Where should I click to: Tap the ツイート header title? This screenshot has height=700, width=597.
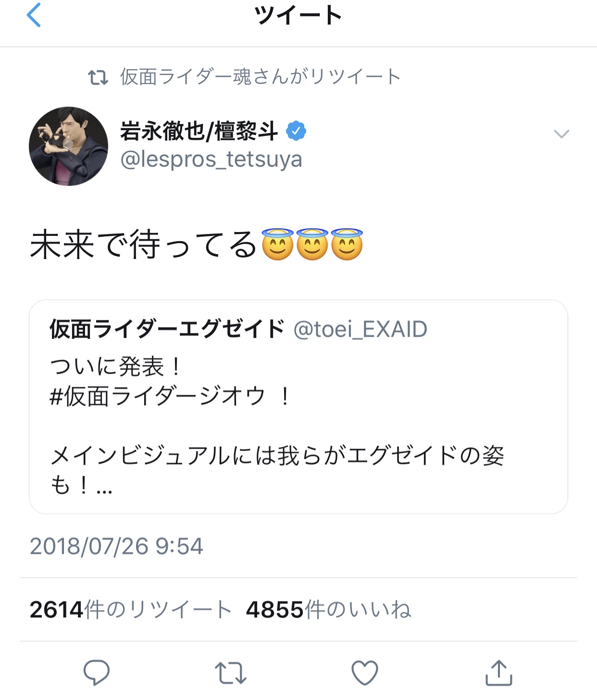tap(298, 15)
